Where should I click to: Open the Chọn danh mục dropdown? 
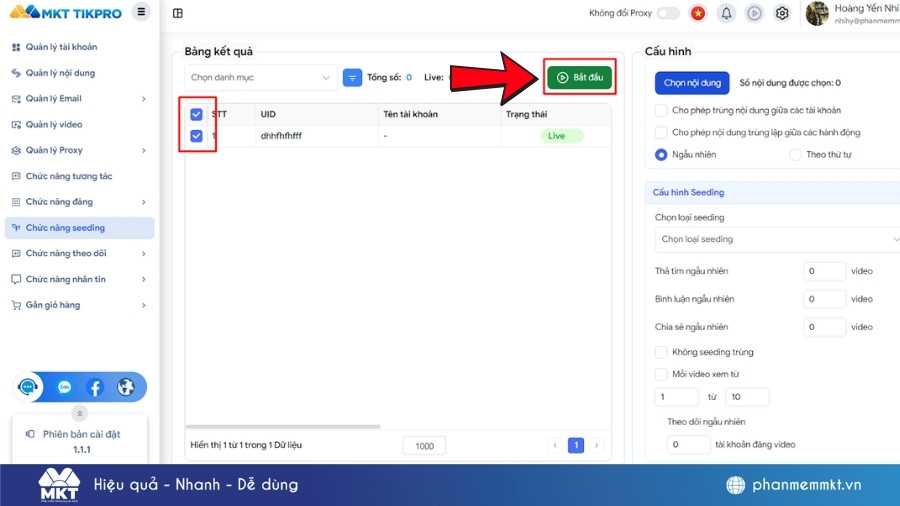click(261, 77)
